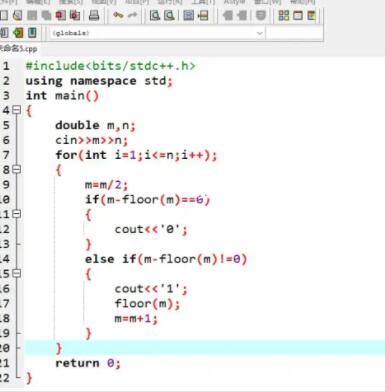The height and width of the screenshot is (392, 385).
Task: Redo the last undone edit
Action: (132, 15)
